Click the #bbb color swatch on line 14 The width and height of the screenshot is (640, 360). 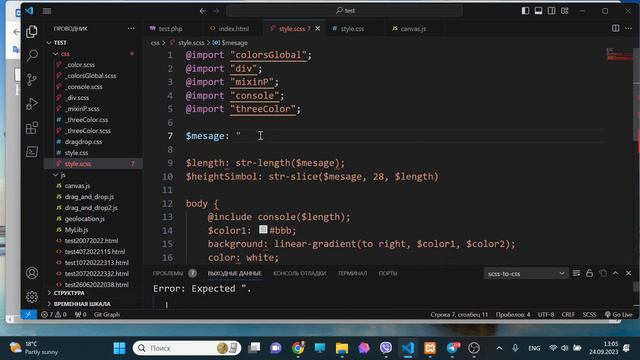(263, 230)
